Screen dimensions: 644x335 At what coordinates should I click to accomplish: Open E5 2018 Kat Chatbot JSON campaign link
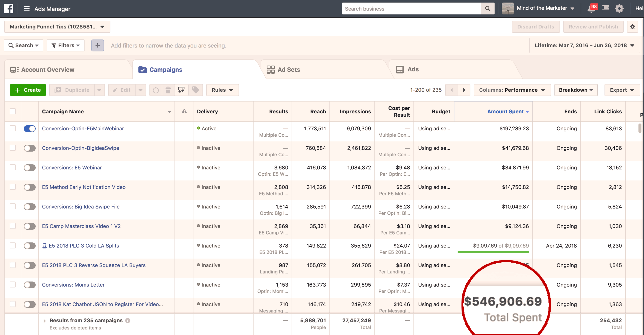102,304
